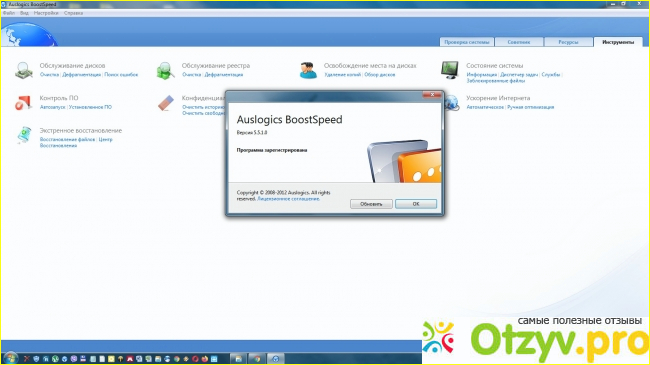
Task: Click the OK button in About dialog
Action: point(416,204)
